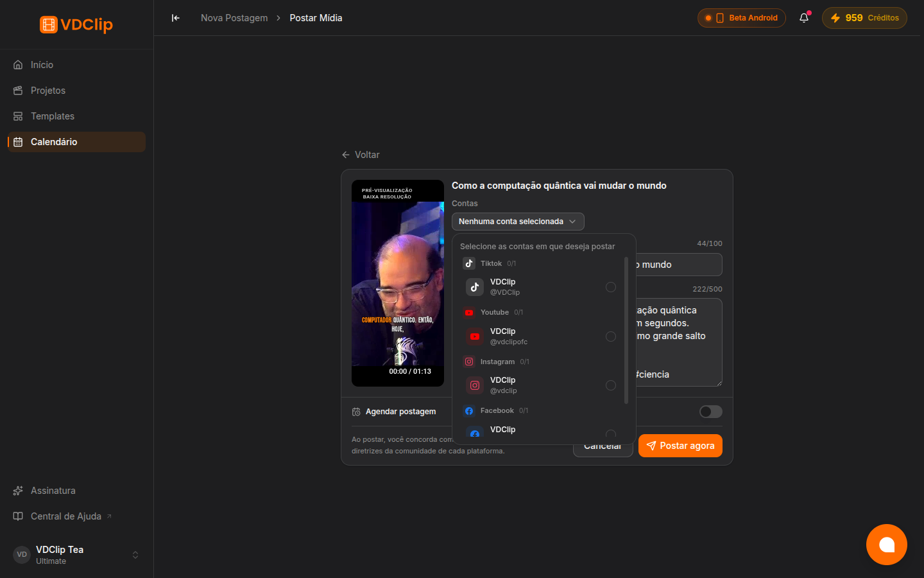Click the Central de Ajuda book icon
924x578 pixels.
point(18,516)
